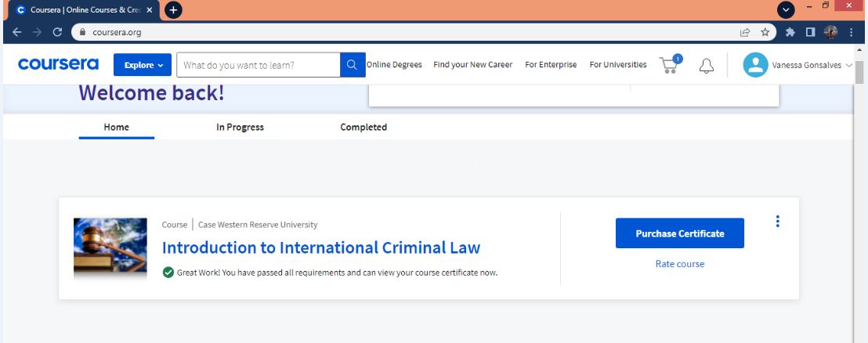The width and height of the screenshot is (868, 343).
Task: Open a new tab with plus button
Action: [173, 10]
